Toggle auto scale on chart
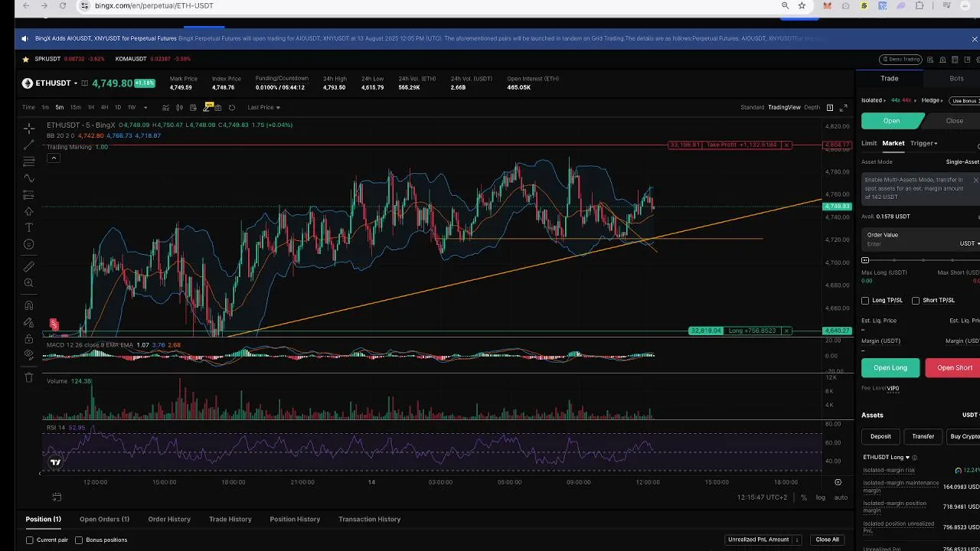Screen dimensions: 980x551 coord(841,497)
